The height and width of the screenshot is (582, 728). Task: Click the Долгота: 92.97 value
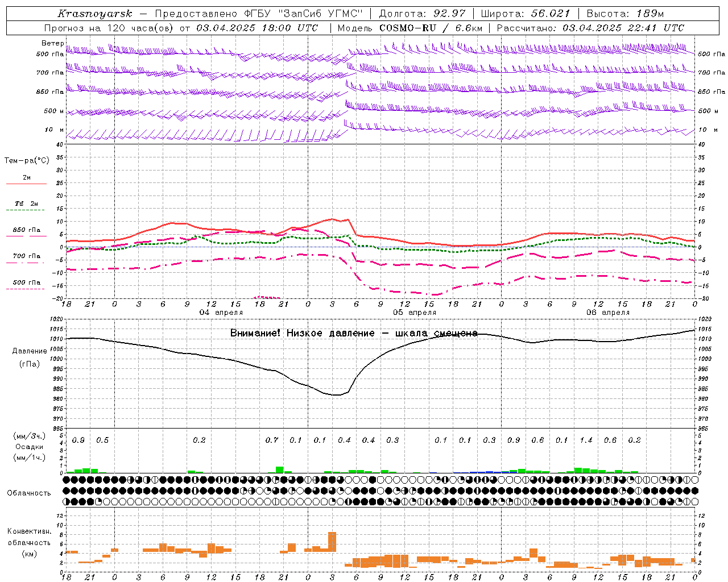click(422, 14)
